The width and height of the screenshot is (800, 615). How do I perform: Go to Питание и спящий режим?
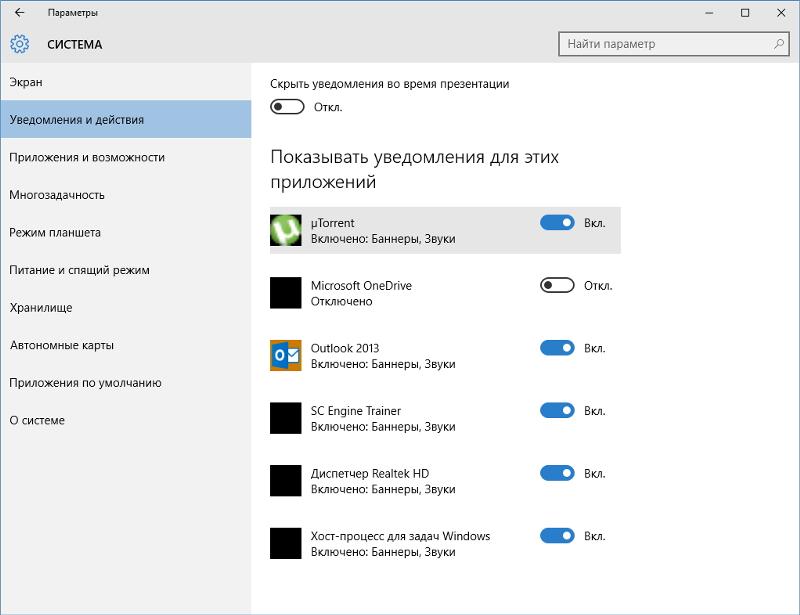click(79, 270)
